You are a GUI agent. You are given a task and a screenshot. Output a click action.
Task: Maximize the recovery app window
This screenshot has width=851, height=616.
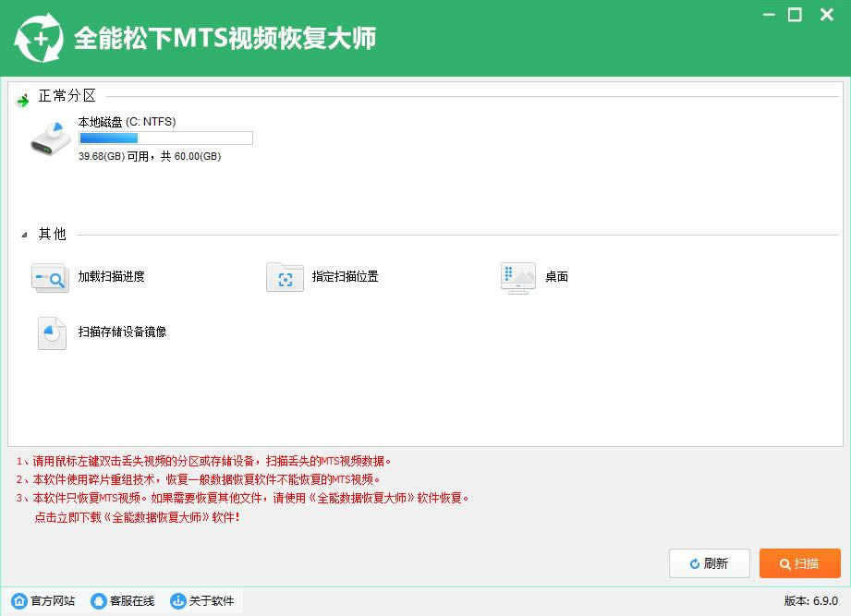[x=795, y=15]
